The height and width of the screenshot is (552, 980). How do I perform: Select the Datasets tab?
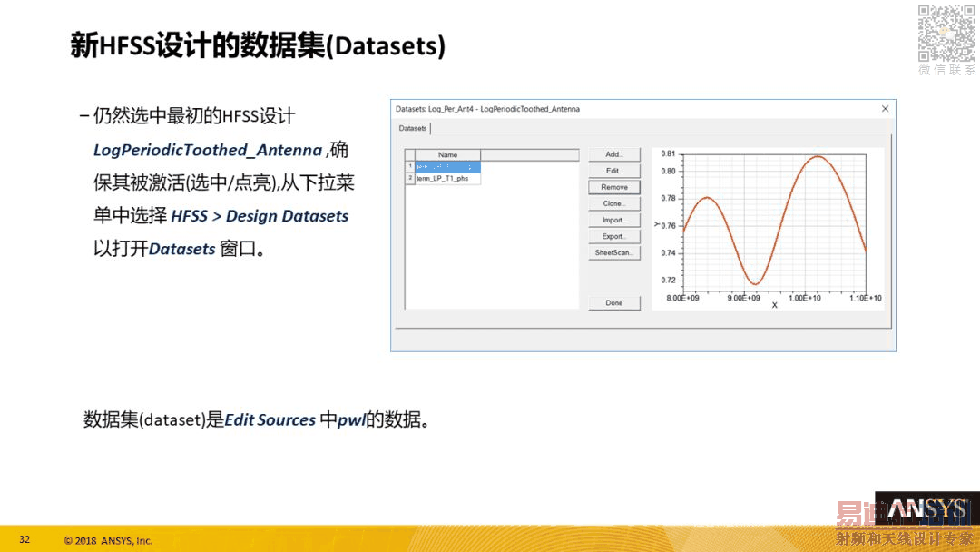coord(413,128)
